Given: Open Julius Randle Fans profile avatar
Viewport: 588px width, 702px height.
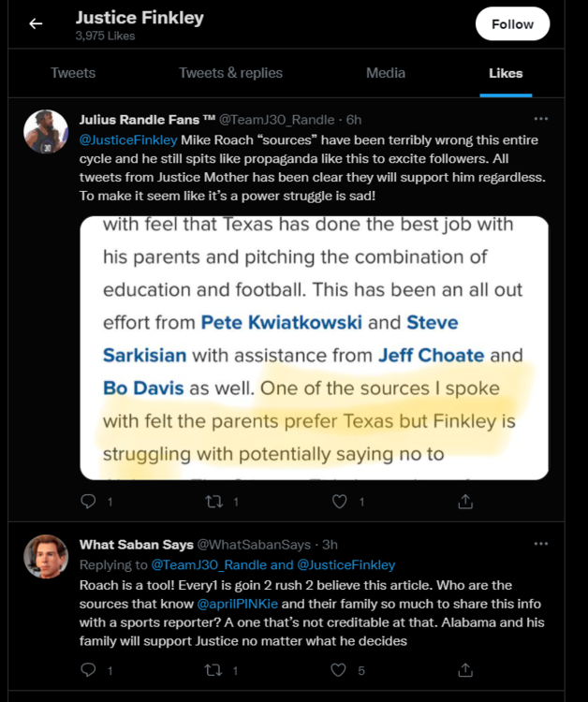Looking at the screenshot, I should point(46,132).
